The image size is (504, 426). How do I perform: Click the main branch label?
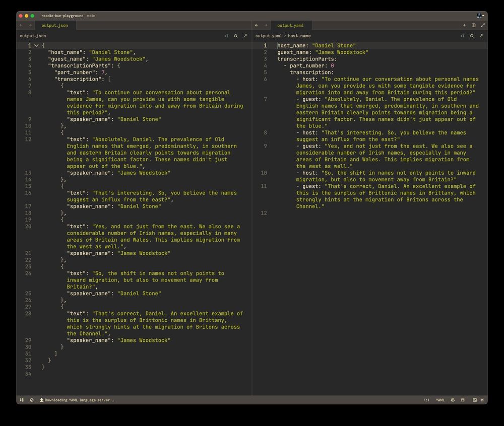(x=91, y=16)
